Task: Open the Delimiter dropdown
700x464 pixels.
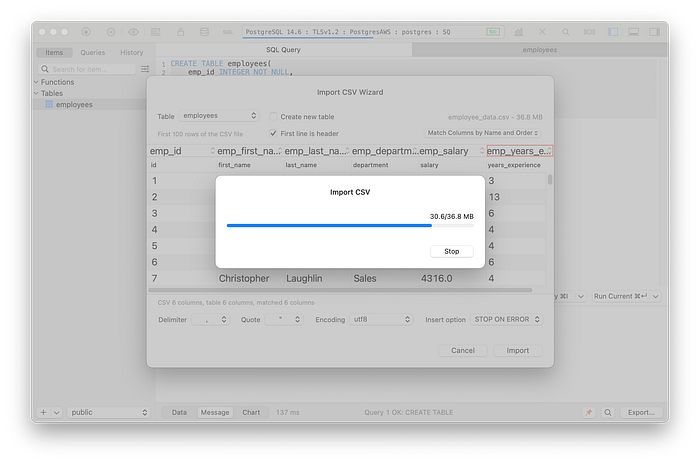Action: coord(210,319)
